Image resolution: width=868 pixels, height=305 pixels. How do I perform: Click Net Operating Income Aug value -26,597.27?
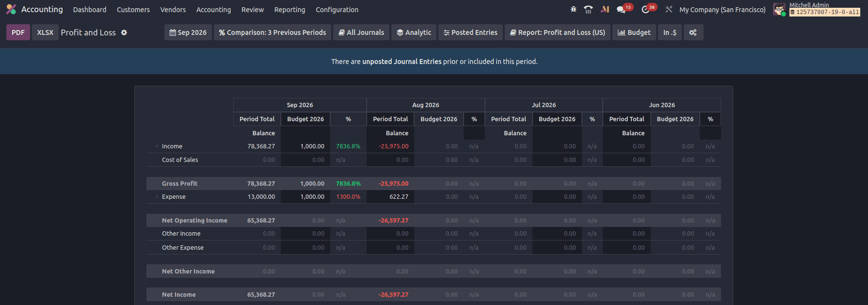tap(394, 221)
